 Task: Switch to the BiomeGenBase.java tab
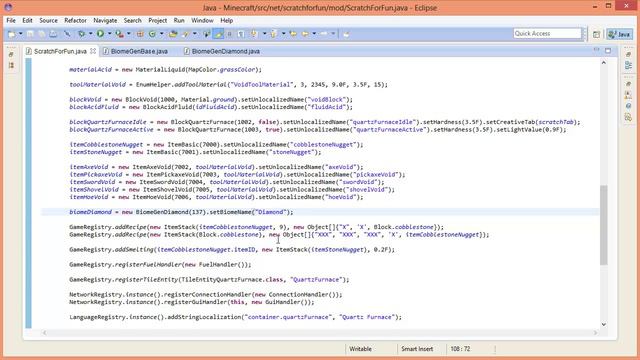(139, 51)
